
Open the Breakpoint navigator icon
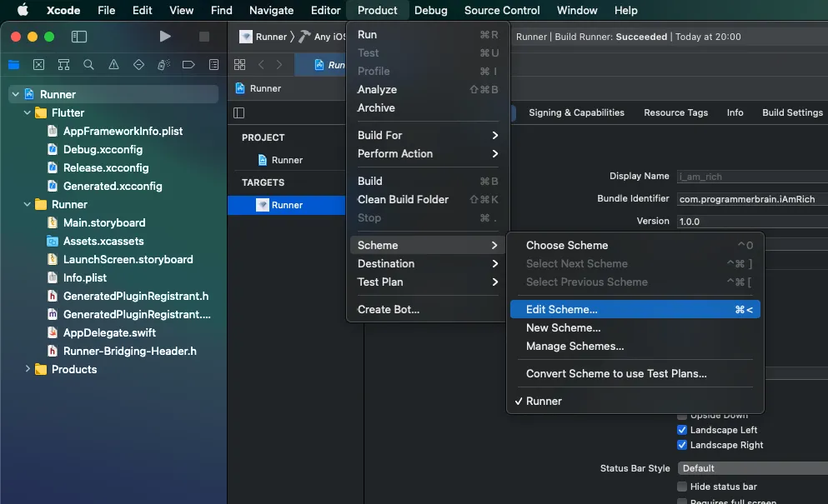188,65
